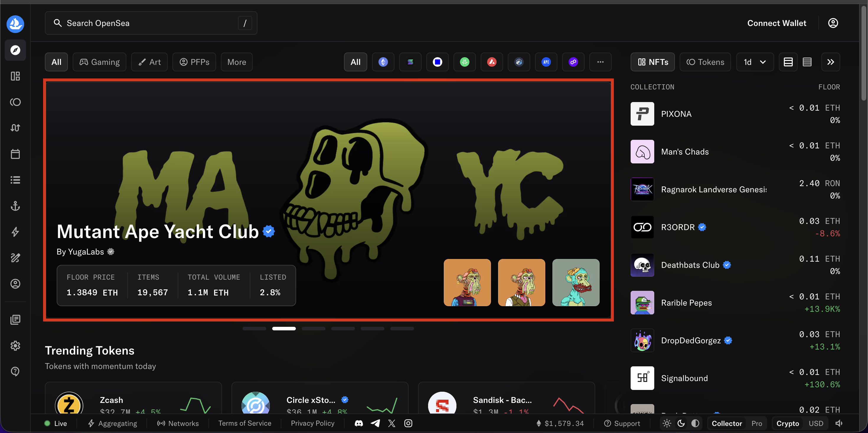The image size is (868, 433).
Task: Open the 1d timeframe dropdown
Action: [x=755, y=62]
